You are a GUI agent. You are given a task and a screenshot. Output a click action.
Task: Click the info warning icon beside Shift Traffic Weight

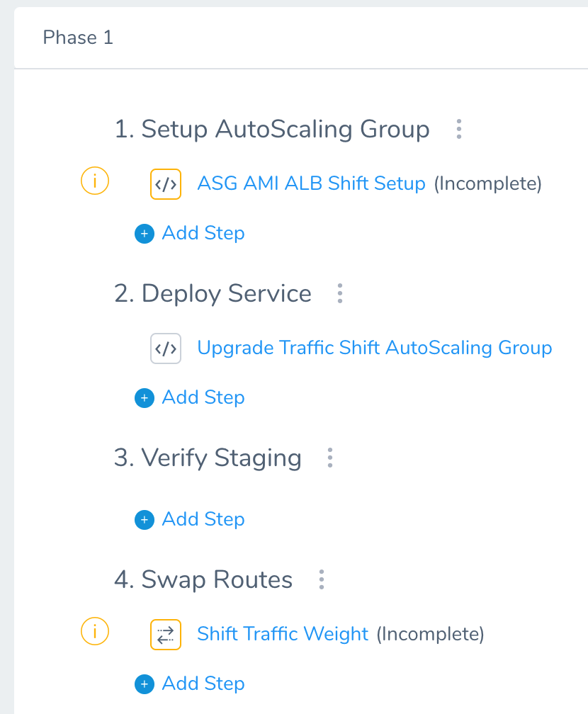pyautogui.click(x=95, y=631)
